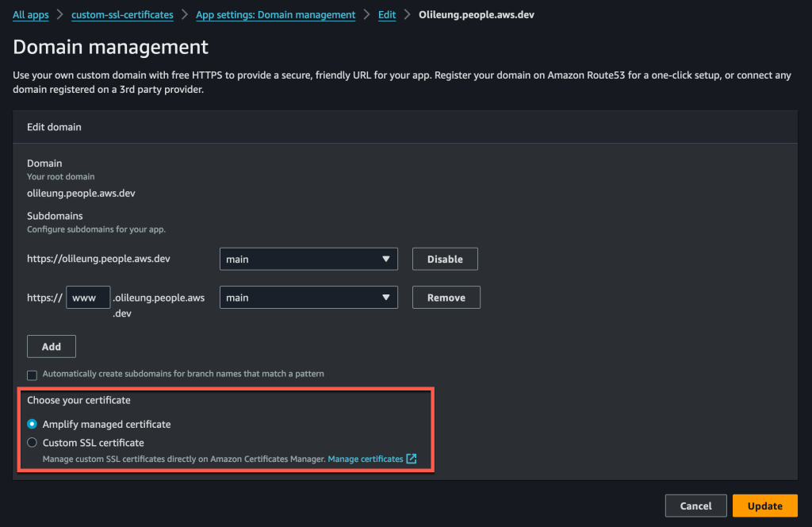Click the caret on the root domain branch dropdown
This screenshot has height=527, width=812.
(387, 259)
